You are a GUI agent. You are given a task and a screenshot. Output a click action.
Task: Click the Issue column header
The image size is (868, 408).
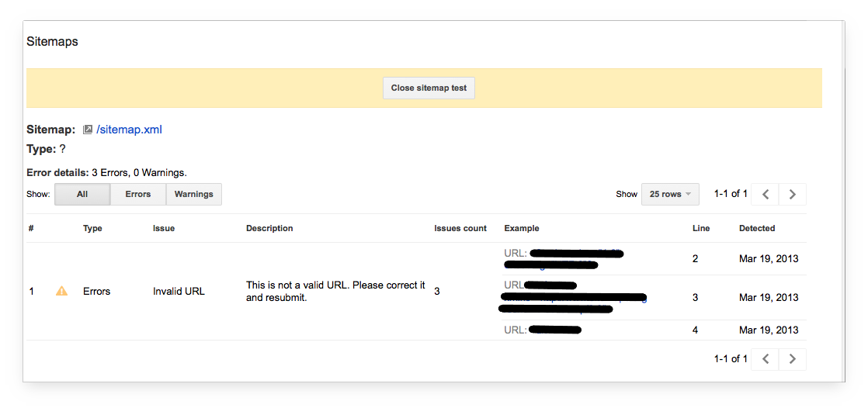pos(164,228)
